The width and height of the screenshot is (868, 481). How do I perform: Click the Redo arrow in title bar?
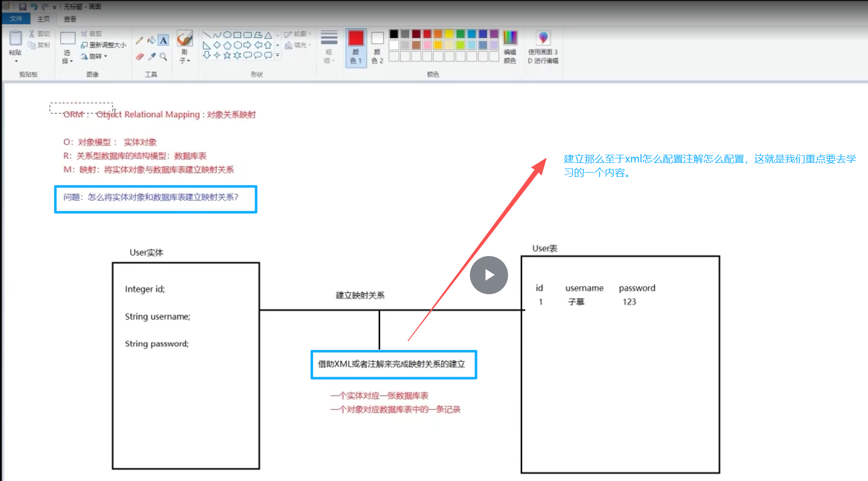click(x=45, y=7)
